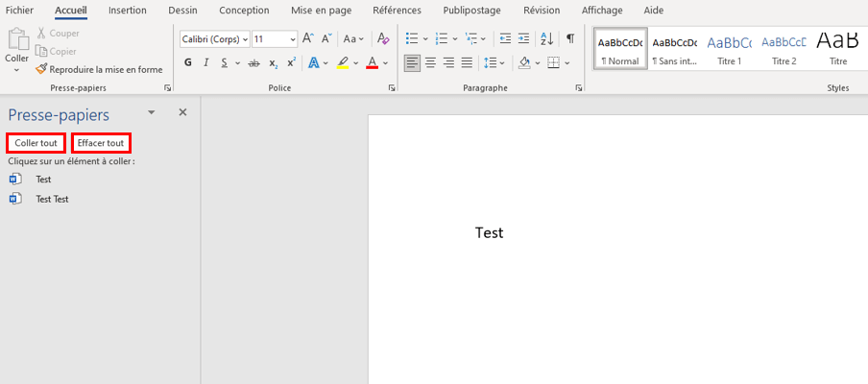Switch to the Conception tab
Image resolution: width=868 pixels, height=384 pixels.
click(x=244, y=10)
